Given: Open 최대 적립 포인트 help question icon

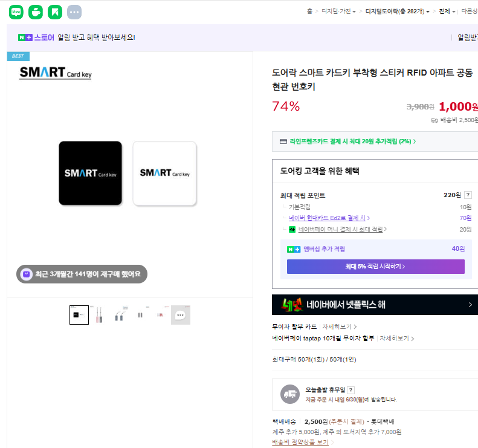Looking at the screenshot, I should pyautogui.click(x=468, y=195).
